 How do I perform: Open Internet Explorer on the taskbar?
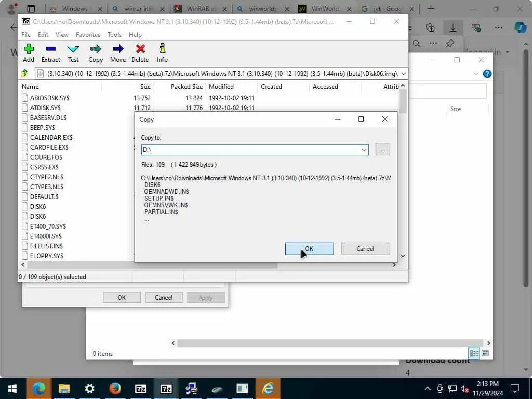click(268, 389)
